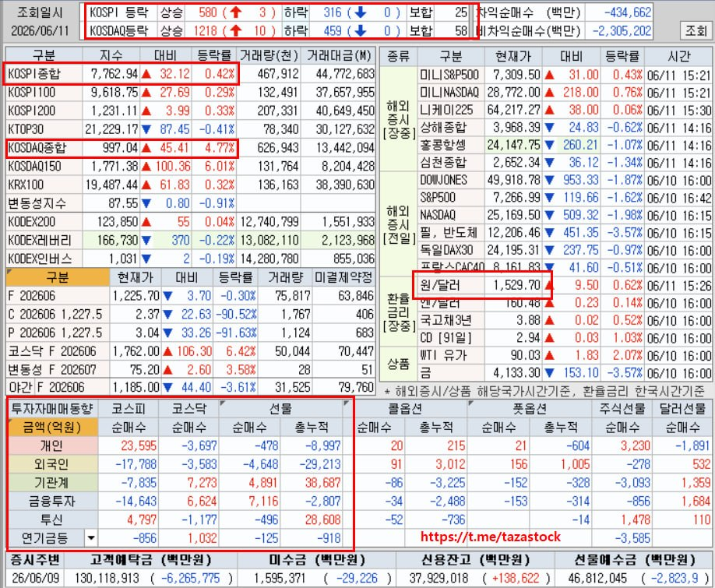The width and height of the screenshot is (715, 588).
Task: Click the KOSDAQ종합 index value 997.04
Action: [x=120, y=148]
